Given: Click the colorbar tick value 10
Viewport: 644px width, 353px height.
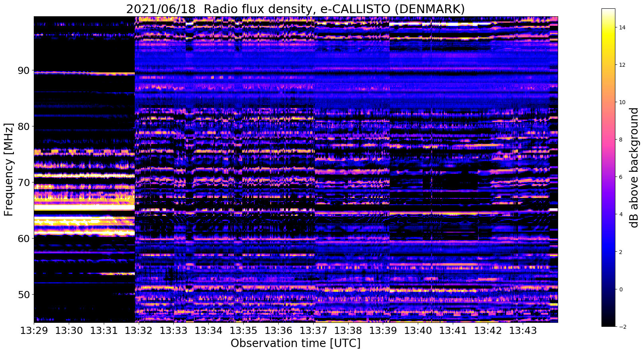Looking at the screenshot, I should click(x=622, y=102).
